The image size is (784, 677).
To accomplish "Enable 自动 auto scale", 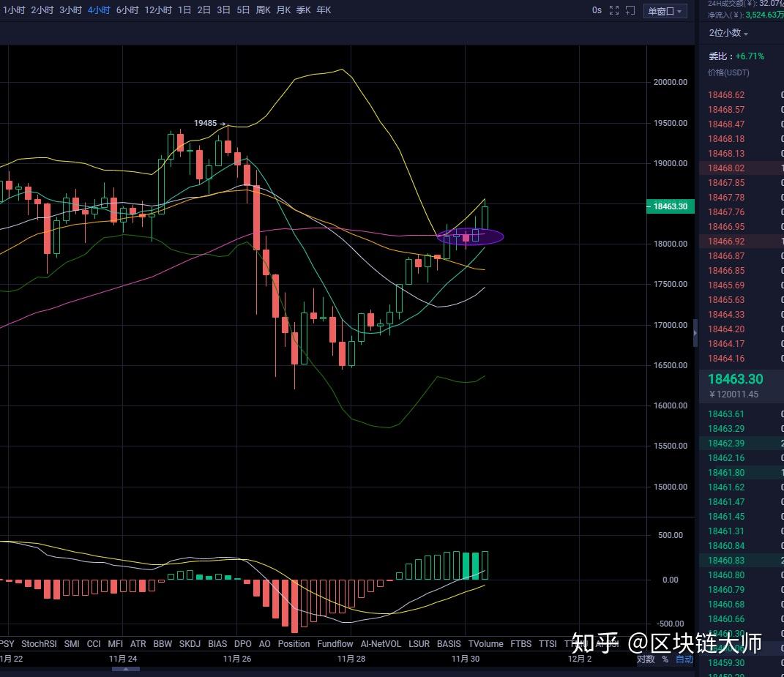I will [684, 659].
